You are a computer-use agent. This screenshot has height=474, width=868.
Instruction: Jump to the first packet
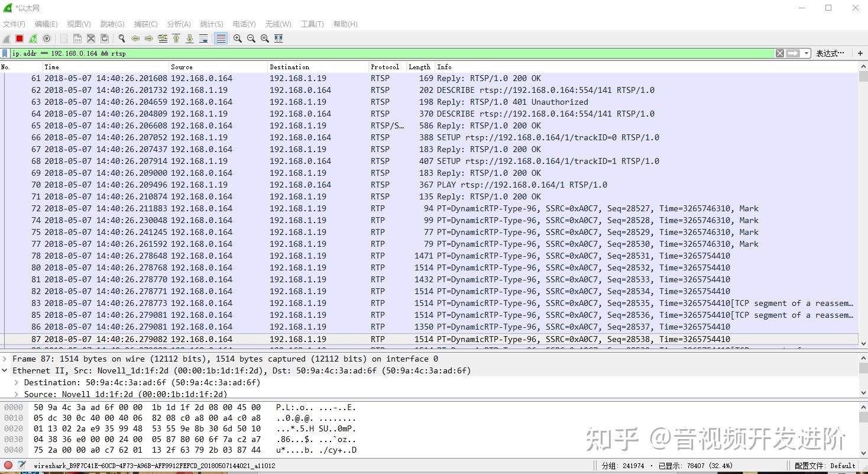point(176,38)
